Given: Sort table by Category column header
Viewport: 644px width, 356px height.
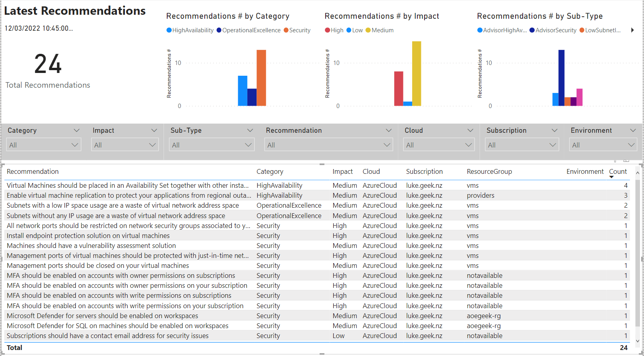Looking at the screenshot, I should 270,171.
